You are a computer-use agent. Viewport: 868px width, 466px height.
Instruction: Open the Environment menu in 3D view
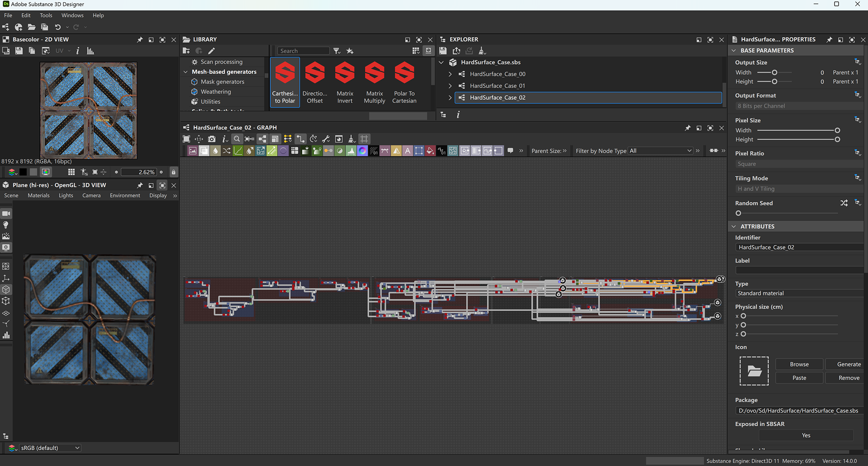125,196
